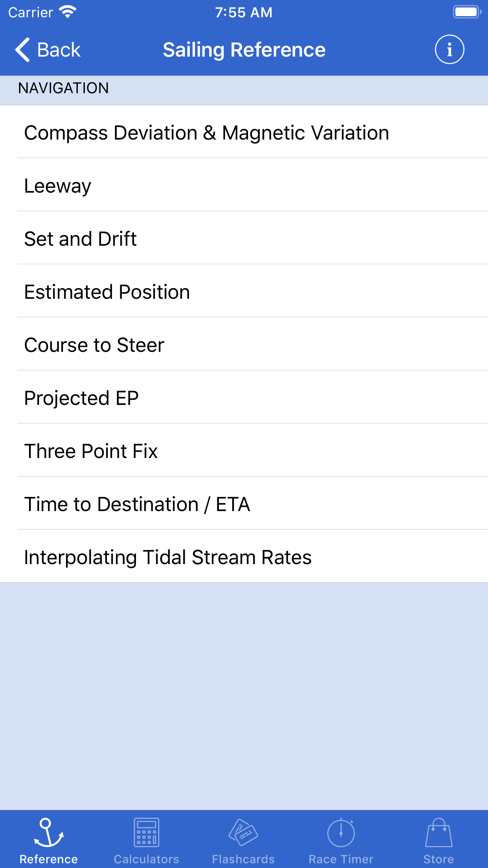The width and height of the screenshot is (488, 868).
Task: View Interpolating Tidal Stream Rates
Action: point(168,557)
